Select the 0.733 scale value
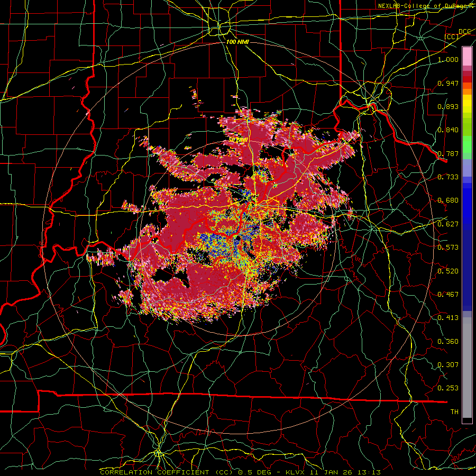Screen dimensions: 476x476 pos(448,177)
